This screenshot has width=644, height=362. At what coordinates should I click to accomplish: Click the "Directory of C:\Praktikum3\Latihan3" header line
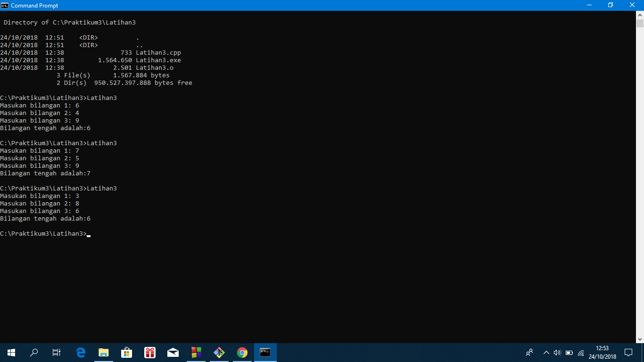coord(70,23)
